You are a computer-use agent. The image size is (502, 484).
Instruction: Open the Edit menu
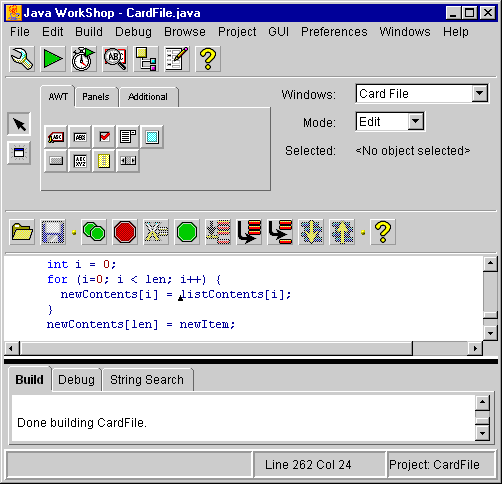[52, 32]
